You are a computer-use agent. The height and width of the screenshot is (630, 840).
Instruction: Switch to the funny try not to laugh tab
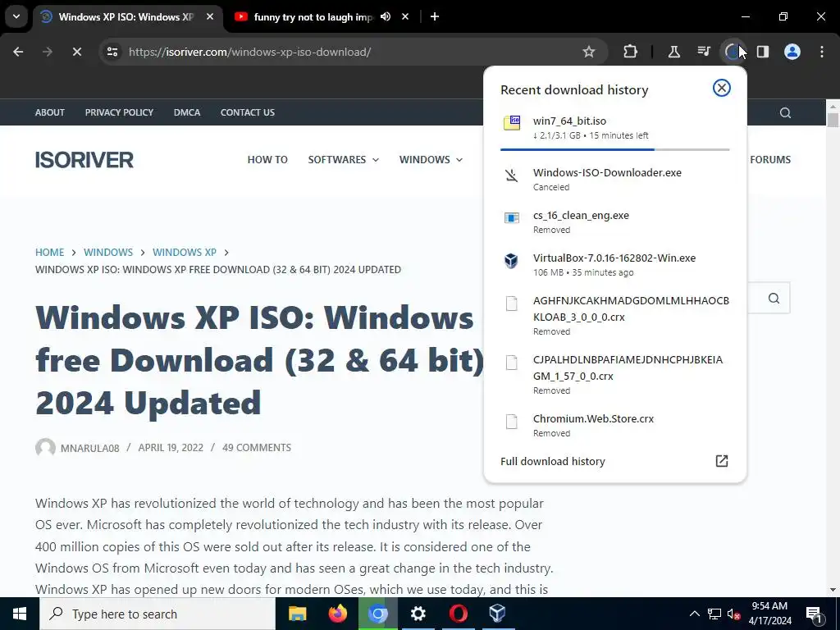point(313,16)
